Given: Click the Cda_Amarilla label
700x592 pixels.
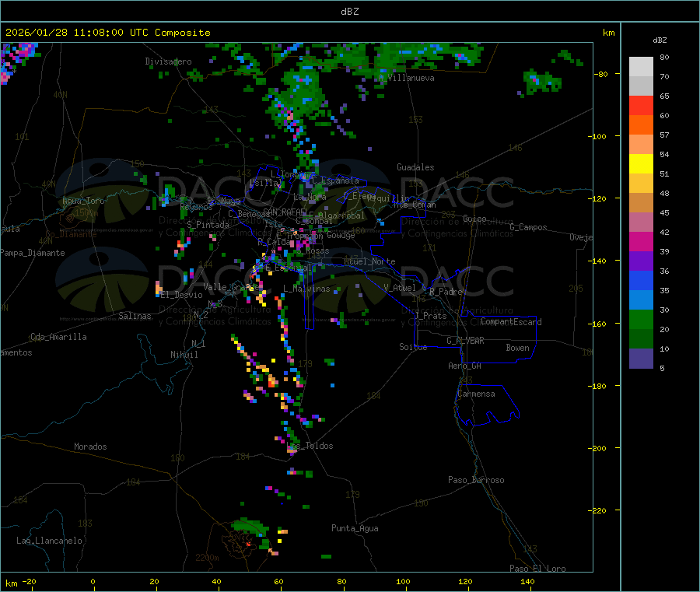Looking at the screenshot, I should 58,337.
